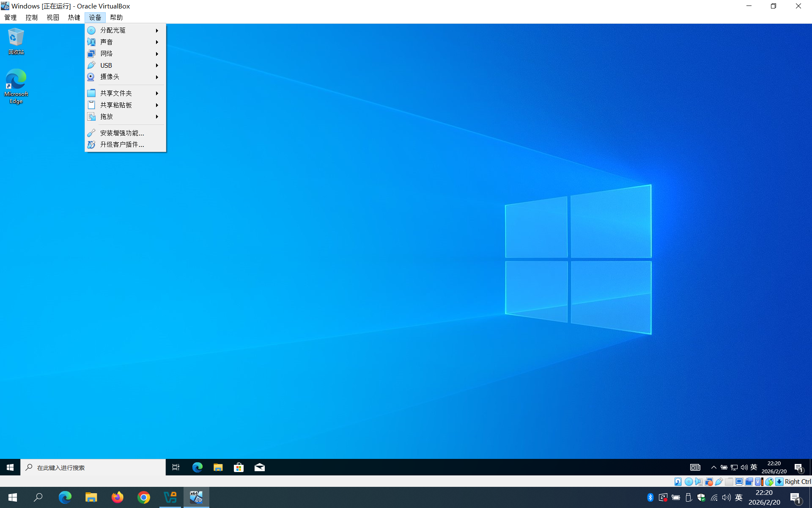812x508 pixels.
Task: Click the display status bar icon
Action: (x=739, y=482)
